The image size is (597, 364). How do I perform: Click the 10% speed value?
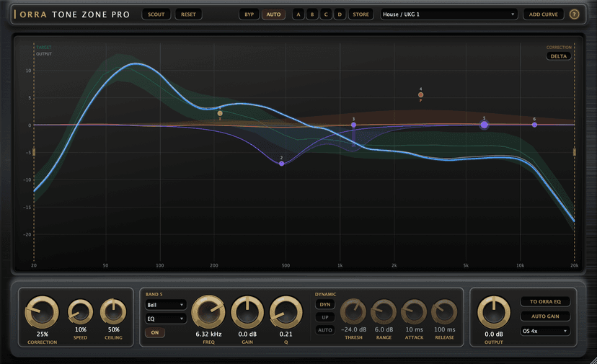point(80,329)
